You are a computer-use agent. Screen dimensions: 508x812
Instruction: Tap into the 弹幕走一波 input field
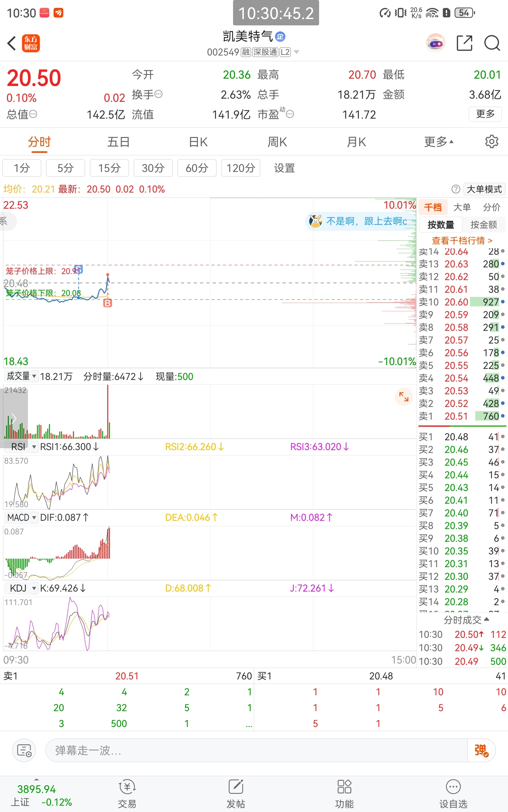tap(256, 750)
